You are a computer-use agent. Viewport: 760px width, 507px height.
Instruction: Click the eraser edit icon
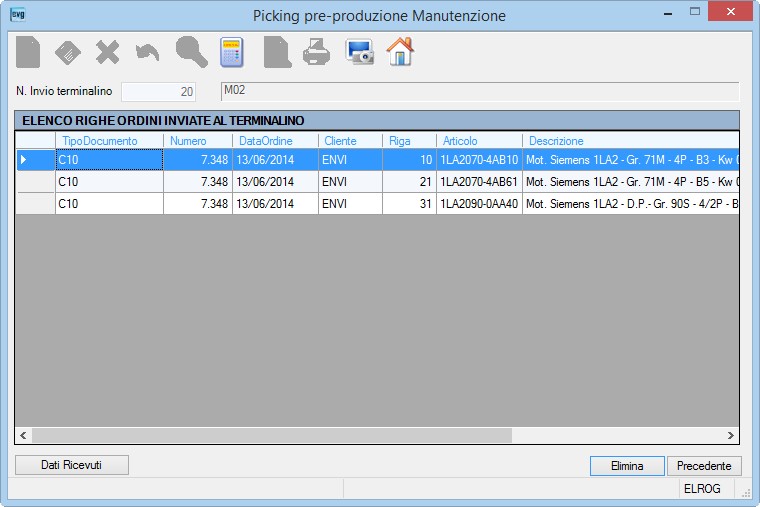[68, 52]
